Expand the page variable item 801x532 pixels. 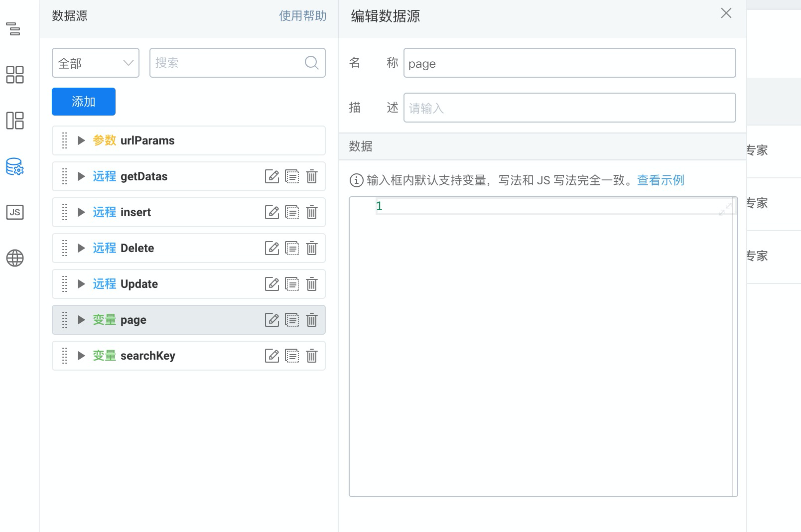click(x=82, y=320)
